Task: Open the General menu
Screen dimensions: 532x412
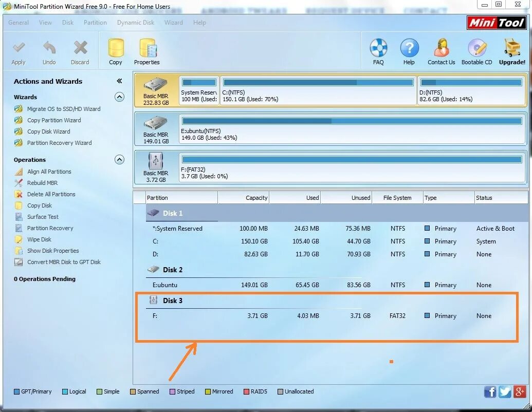Action: 19,23
